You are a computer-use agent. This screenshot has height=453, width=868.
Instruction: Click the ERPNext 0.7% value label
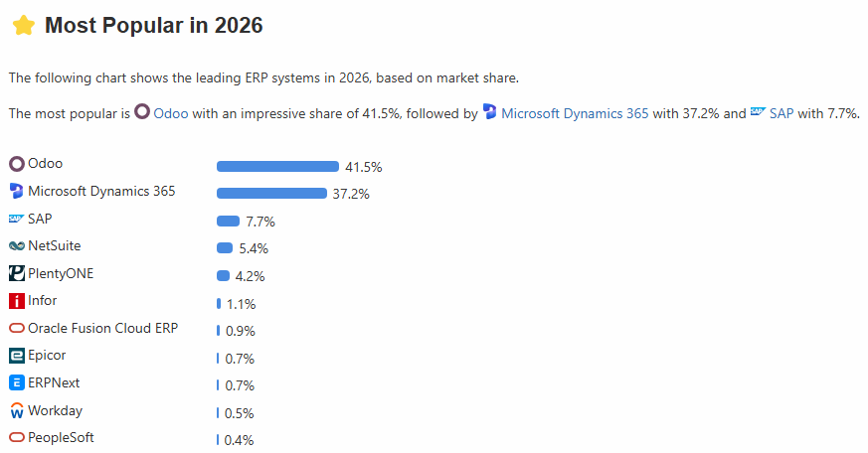(x=240, y=385)
